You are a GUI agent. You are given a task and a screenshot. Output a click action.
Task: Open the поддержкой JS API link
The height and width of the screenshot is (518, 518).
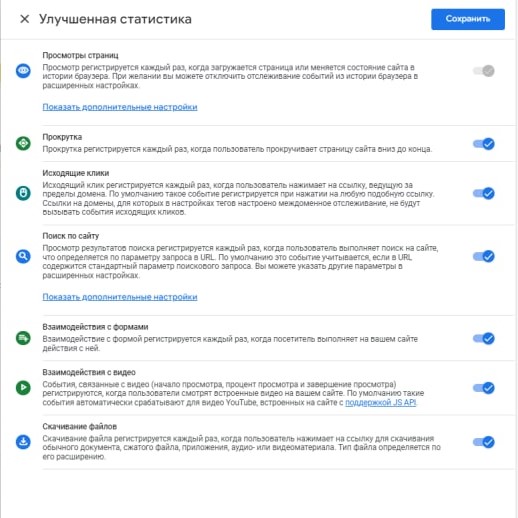[x=381, y=402]
